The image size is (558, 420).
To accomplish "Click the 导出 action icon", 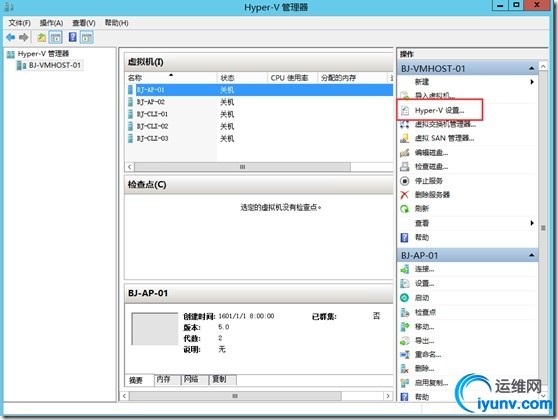I will [x=405, y=341].
